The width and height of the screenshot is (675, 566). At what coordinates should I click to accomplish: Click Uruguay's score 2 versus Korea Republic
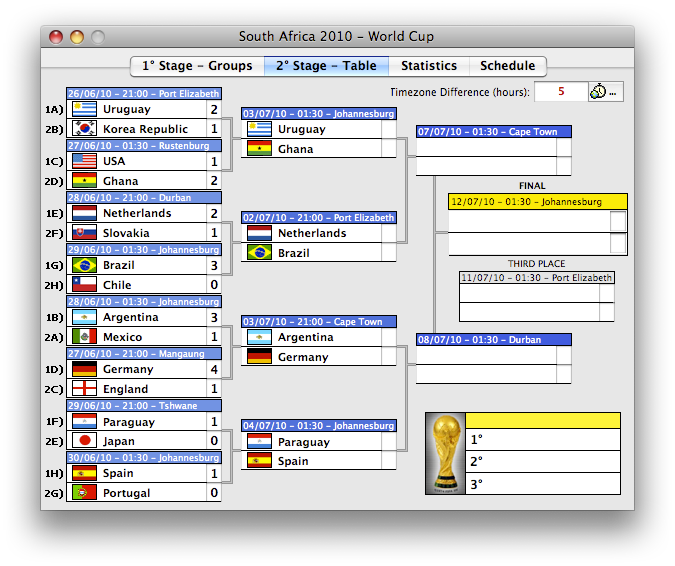[x=214, y=109]
